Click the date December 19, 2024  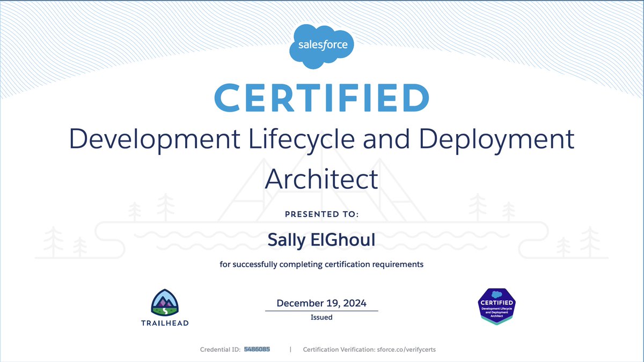pos(321,304)
